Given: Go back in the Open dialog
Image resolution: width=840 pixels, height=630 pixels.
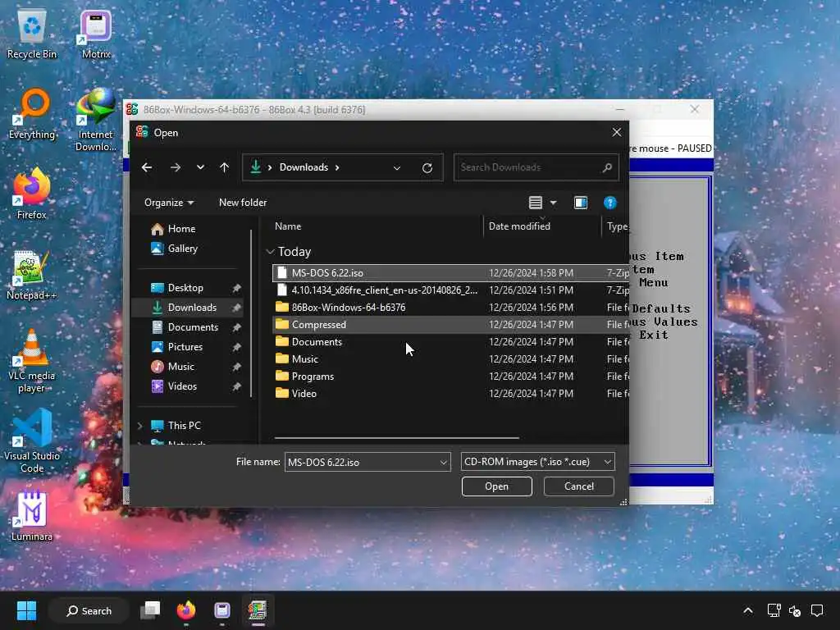Looking at the screenshot, I should click(x=147, y=167).
